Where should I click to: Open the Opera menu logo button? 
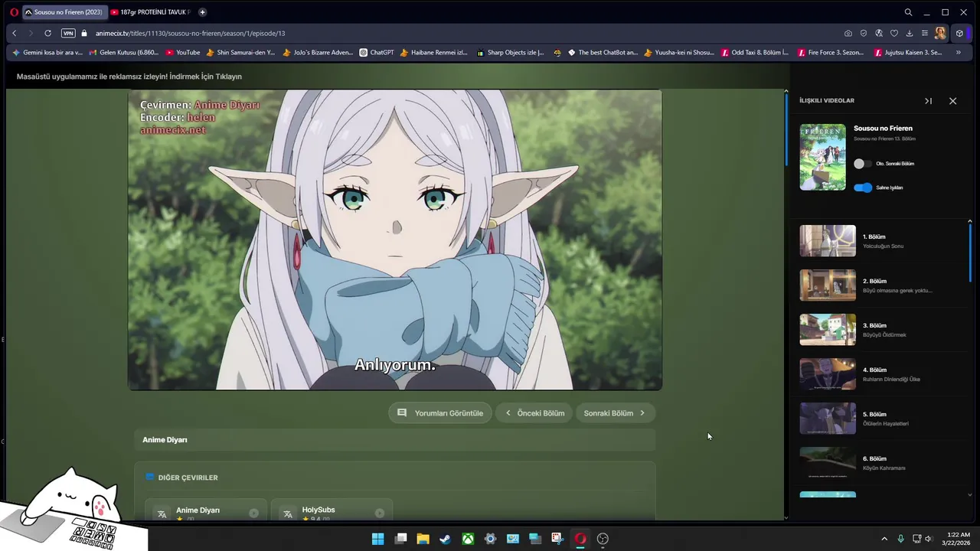(14, 12)
